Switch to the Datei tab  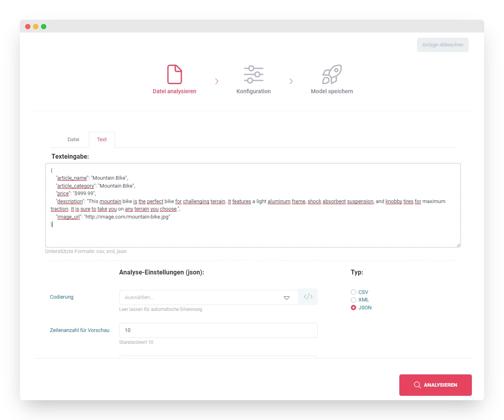[x=73, y=140]
